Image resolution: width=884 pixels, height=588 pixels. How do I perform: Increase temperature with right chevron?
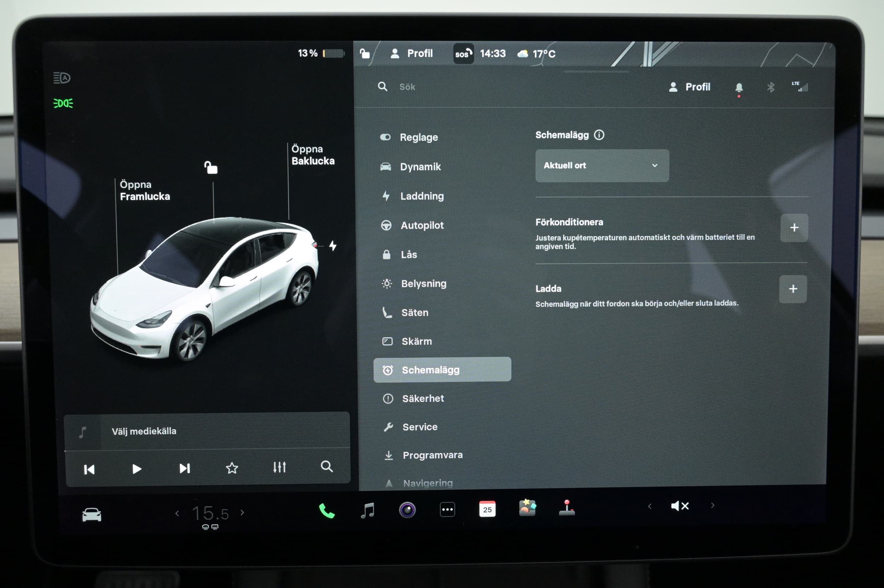(x=242, y=512)
